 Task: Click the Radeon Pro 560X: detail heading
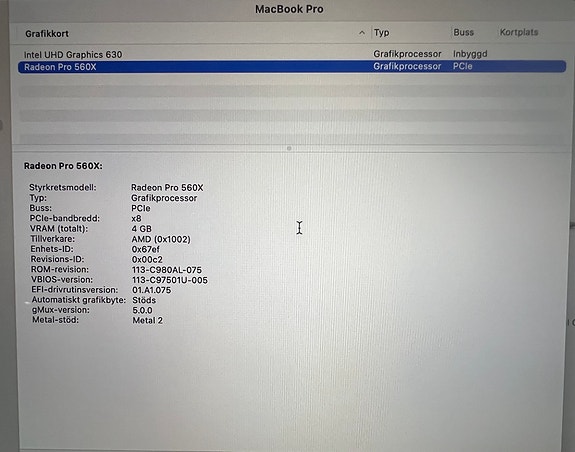pyautogui.click(x=63, y=166)
